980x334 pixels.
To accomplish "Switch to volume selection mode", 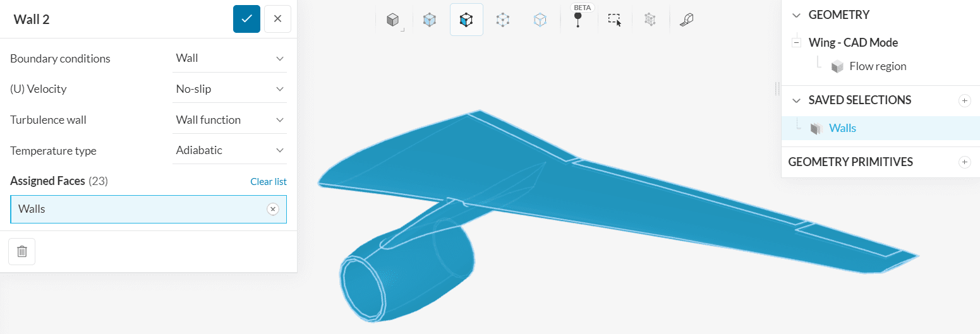I will point(430,20).
